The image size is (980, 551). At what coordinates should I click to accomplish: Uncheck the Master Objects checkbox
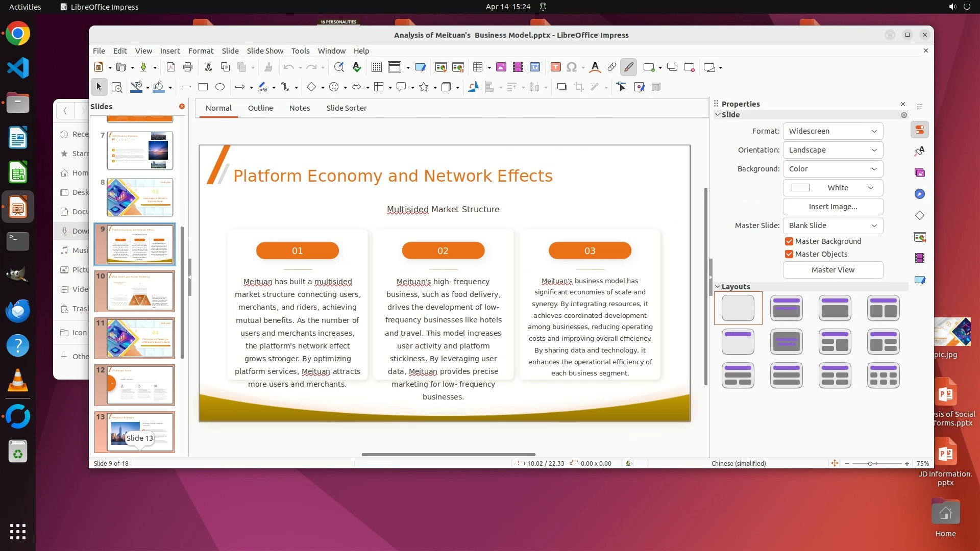789,254
